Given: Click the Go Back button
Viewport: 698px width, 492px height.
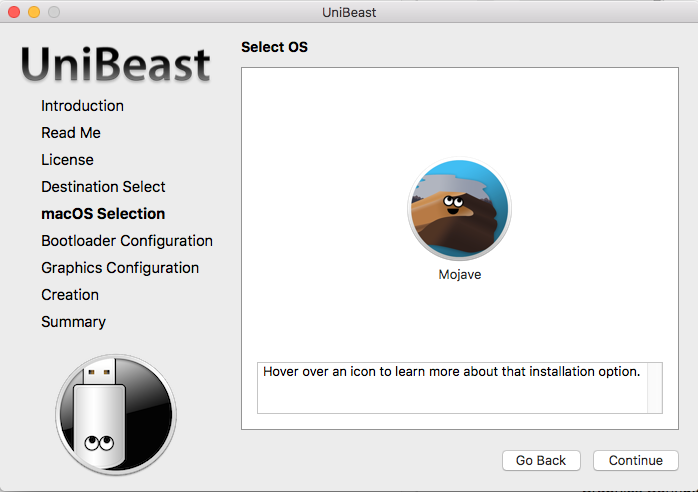Looking at the screenshot, I should (x=541, y=460).
